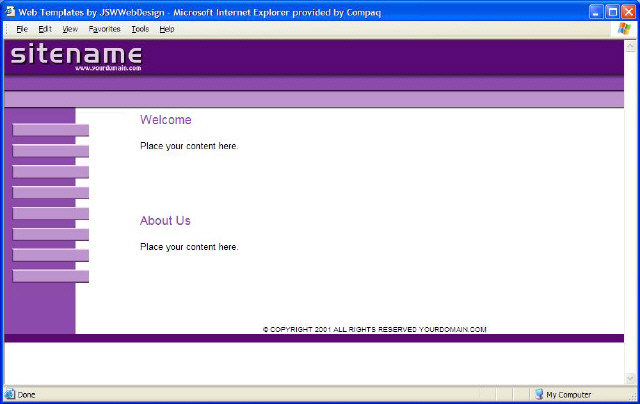The image size is (640, 404).
Task: Open the Edit menu
Action: (x=45, y=29)
